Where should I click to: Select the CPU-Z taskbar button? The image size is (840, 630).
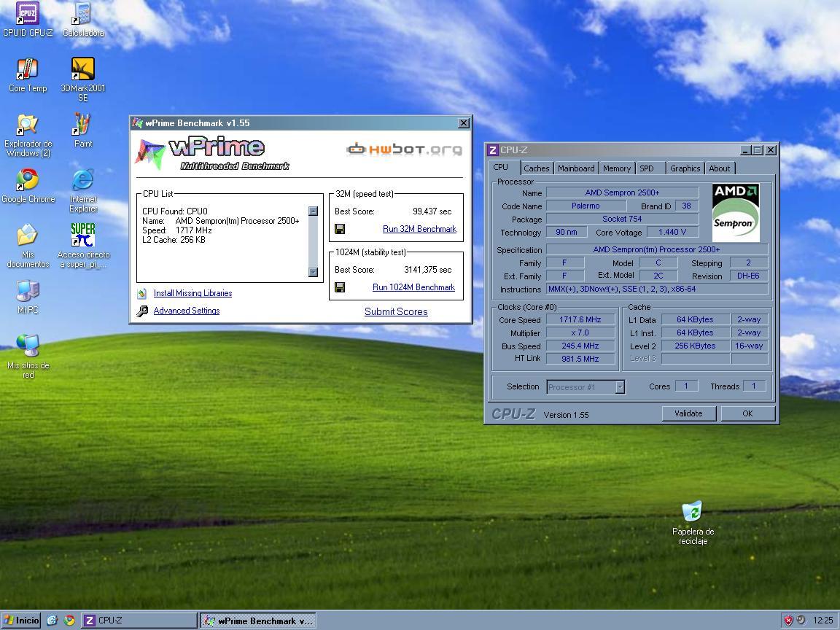[139, 621]
